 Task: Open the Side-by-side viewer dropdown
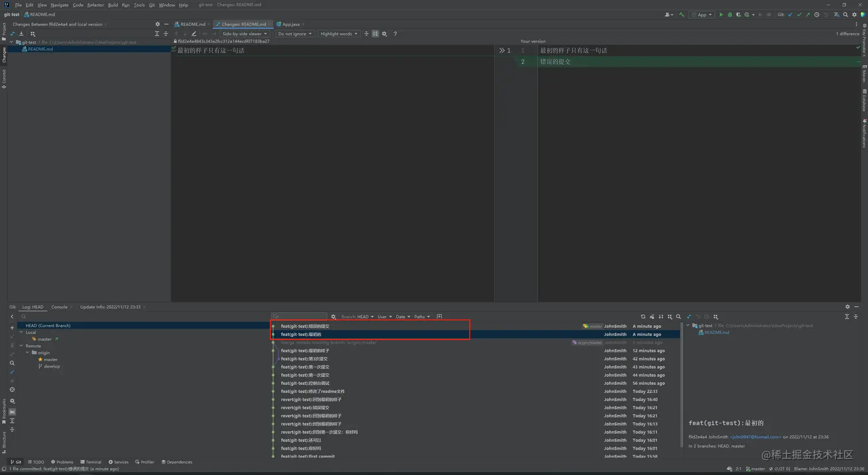point(245,34)
